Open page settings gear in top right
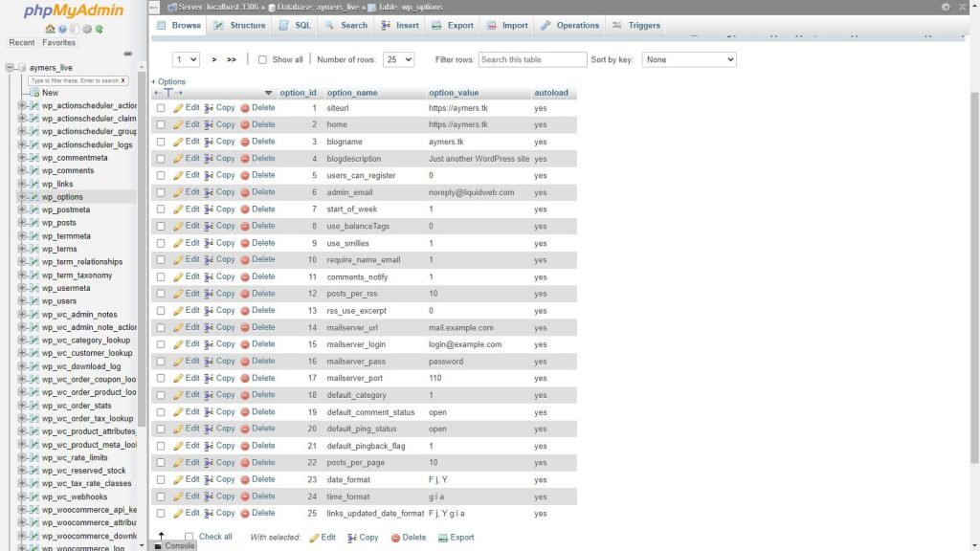The height and width of the screenshot is (551, 980). point(947,7)
